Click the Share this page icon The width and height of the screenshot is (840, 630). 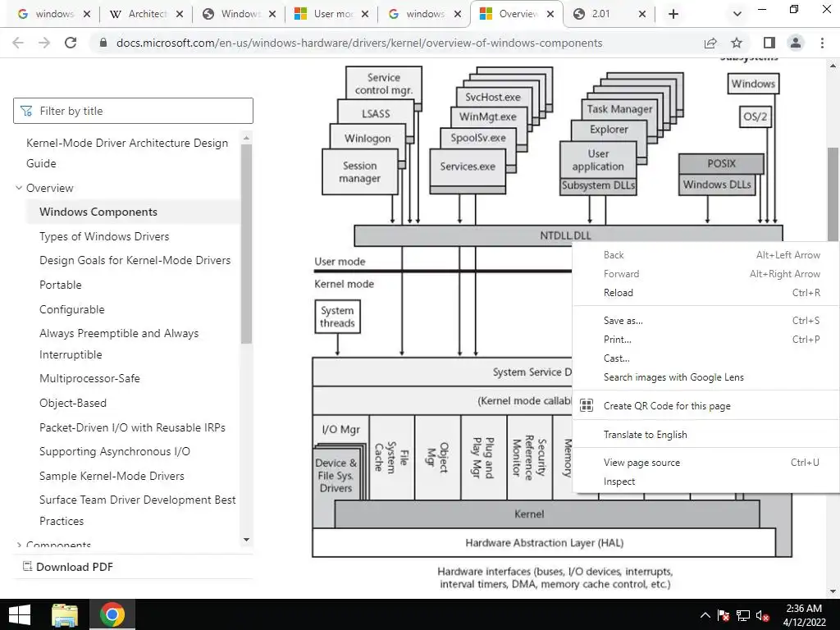click(x=710, y=43)
